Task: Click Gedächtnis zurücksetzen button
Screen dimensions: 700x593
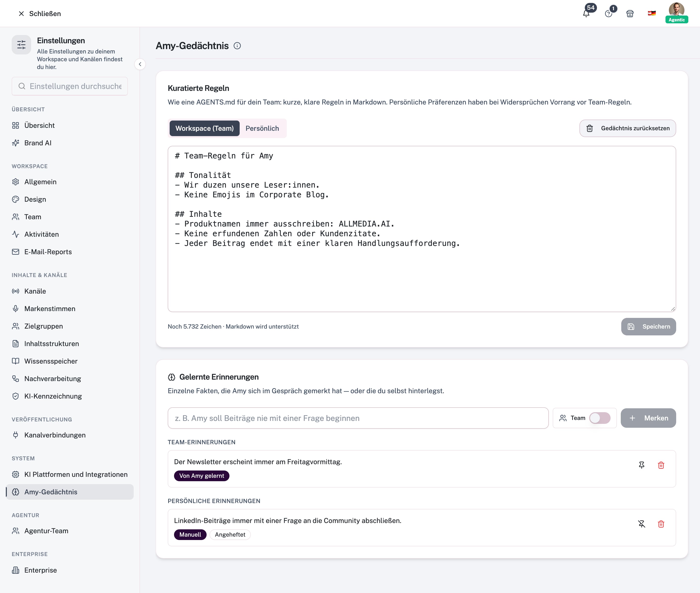Action: [627, 128]
